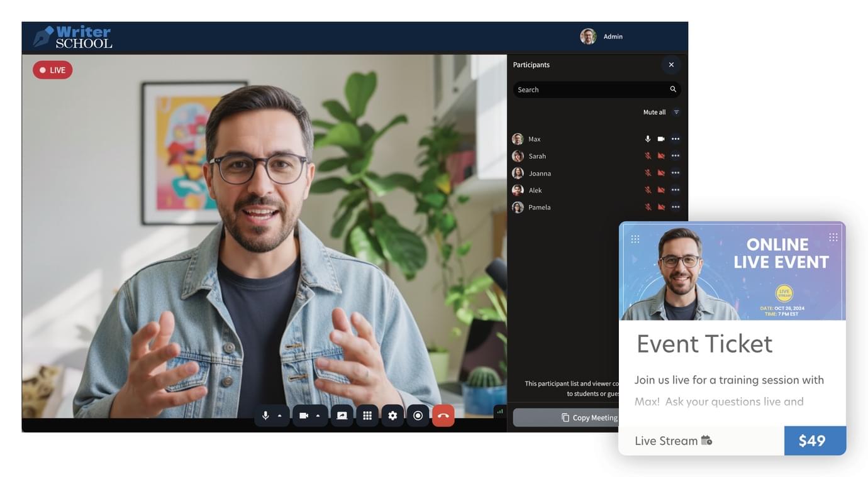Expand the microphone device selection arrow
The width and height of the screenshot is (868, 477).
278,414
